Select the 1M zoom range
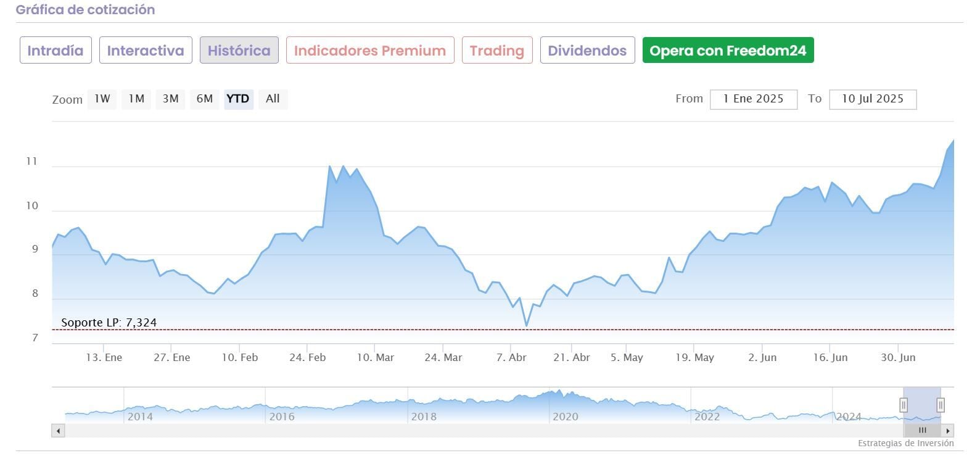The image size is (980, 461). [136, 99]
